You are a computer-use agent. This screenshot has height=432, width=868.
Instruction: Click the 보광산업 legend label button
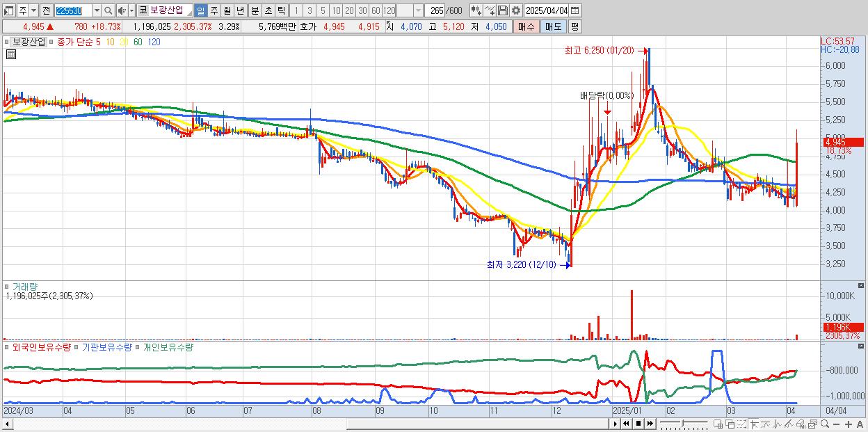[x=29, y=42]
